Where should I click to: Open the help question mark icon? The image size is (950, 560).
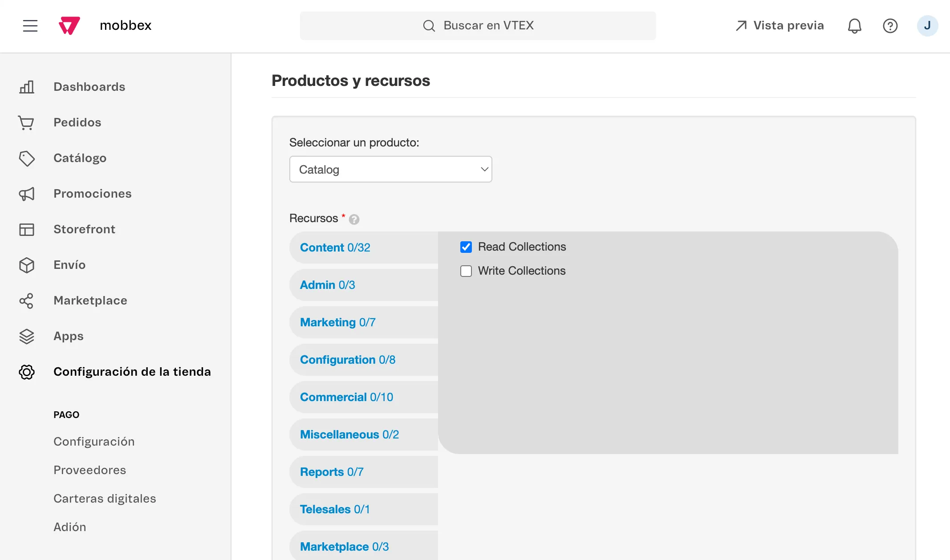(x=890, y=26)
